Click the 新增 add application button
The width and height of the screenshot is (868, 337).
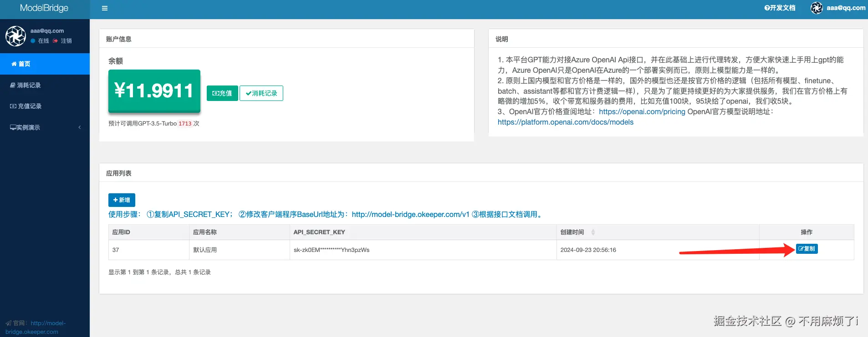tap(122, 200)
